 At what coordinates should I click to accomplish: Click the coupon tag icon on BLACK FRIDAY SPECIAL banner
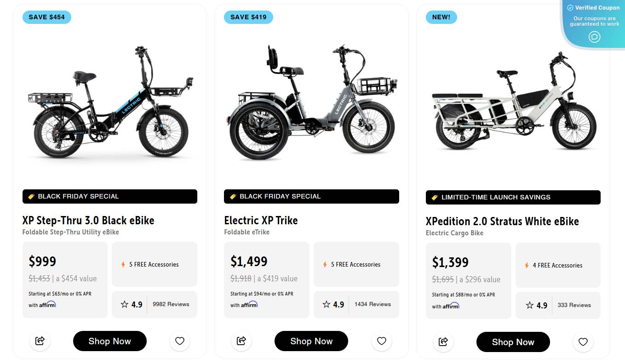click(x=31, y=196)
